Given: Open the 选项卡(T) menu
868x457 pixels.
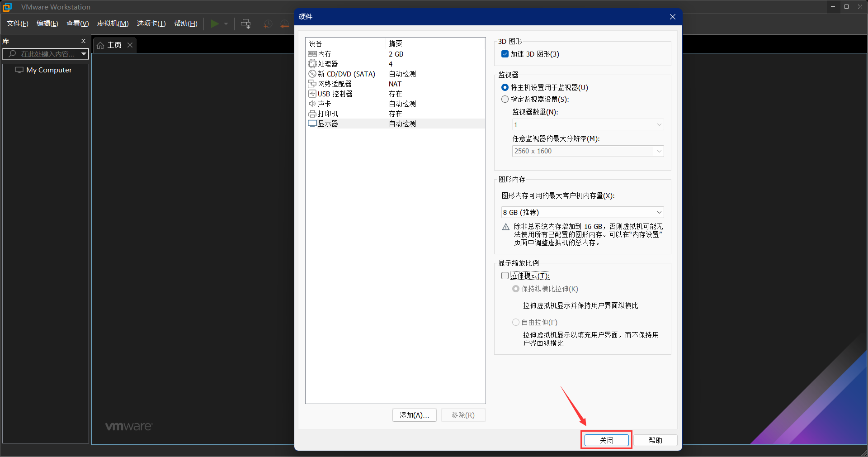Looking at the screenshot, I should pyautogui.click(x=151, y=24).
